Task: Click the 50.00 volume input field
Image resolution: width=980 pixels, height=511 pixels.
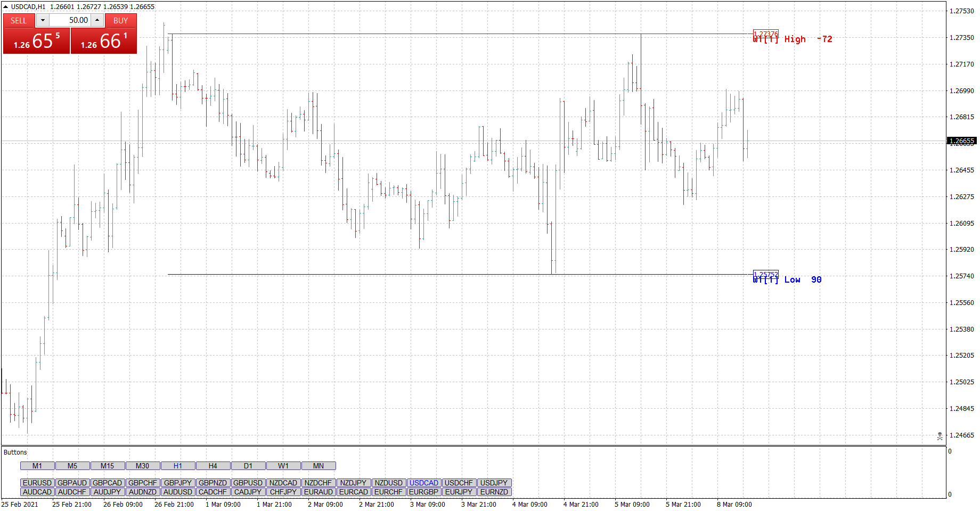Action: (x=70, y=20)
